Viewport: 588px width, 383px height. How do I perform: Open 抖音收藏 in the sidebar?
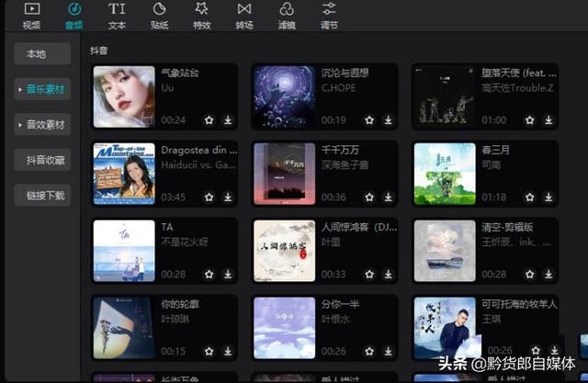[42, 160]
